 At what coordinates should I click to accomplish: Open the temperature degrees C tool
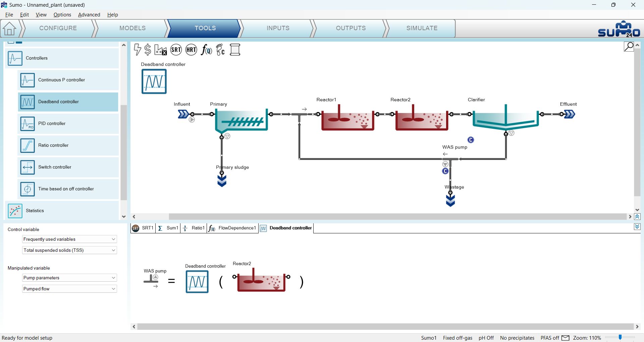pos(220,50)
